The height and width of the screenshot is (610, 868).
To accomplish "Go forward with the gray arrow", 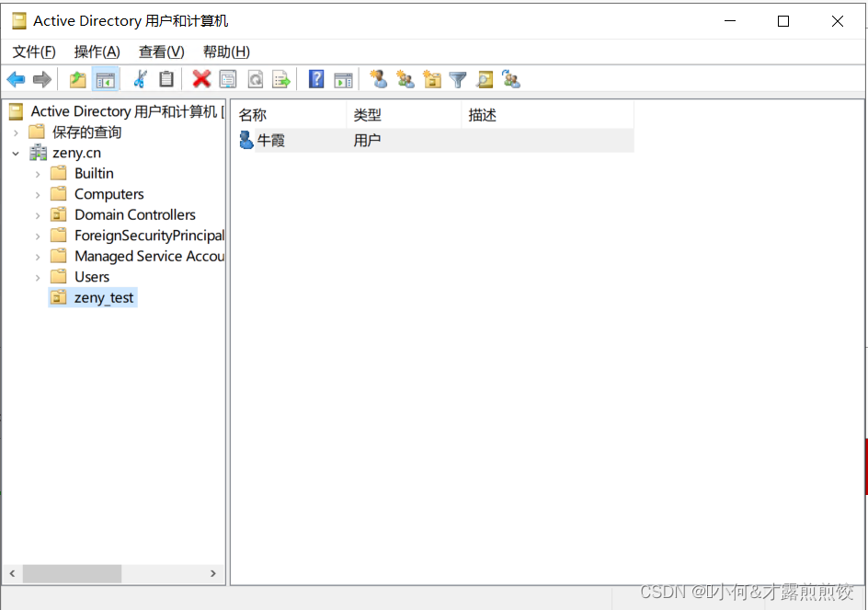I will click(42, 80).
